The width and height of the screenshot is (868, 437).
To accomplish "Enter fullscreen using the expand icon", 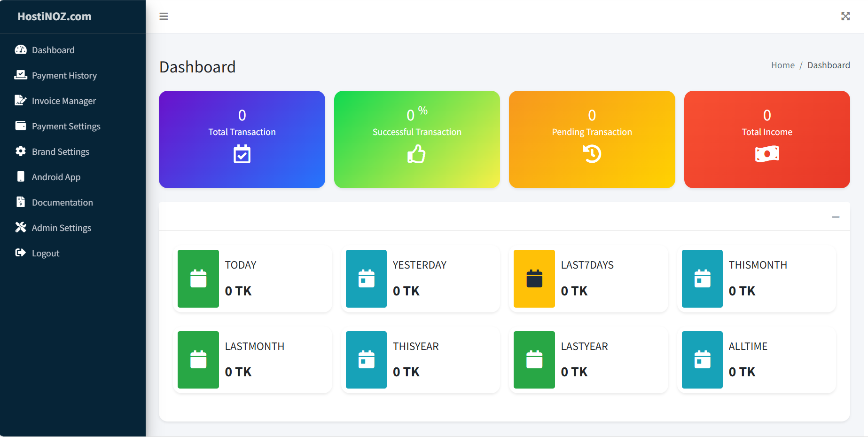I will pos(845,16).
